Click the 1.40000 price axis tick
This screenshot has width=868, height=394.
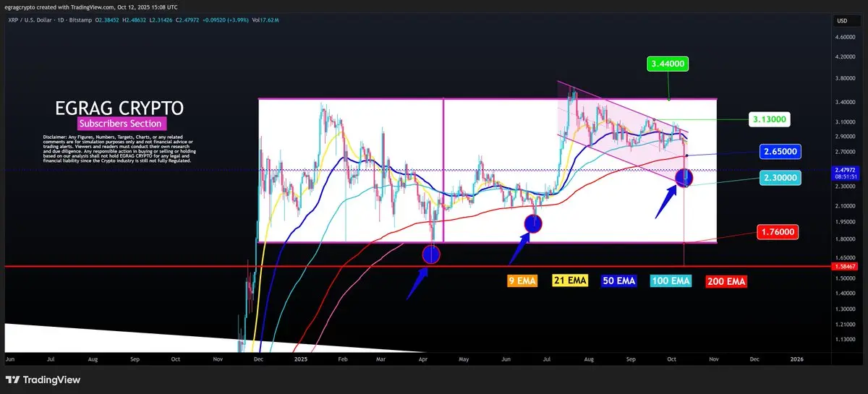pyautogui.click(x=846, y=293)
